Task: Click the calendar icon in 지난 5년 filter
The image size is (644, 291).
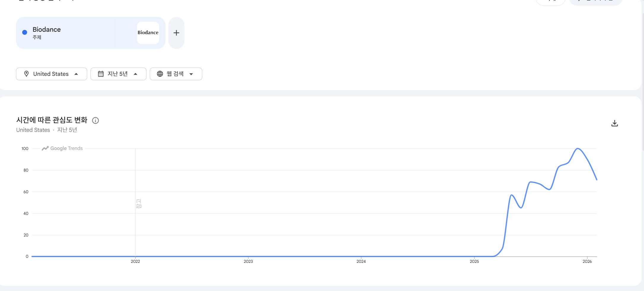Action: point(101,74)
